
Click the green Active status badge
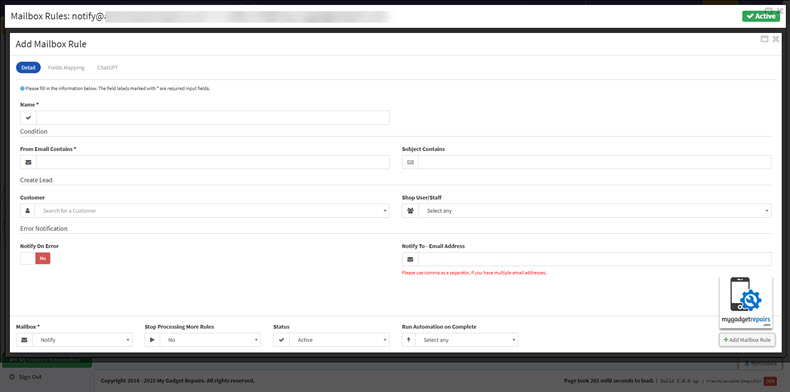(761, 16)
